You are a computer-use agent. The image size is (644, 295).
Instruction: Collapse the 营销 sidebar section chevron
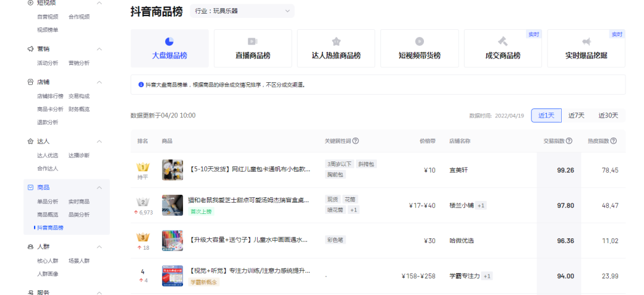click(99, 49)
